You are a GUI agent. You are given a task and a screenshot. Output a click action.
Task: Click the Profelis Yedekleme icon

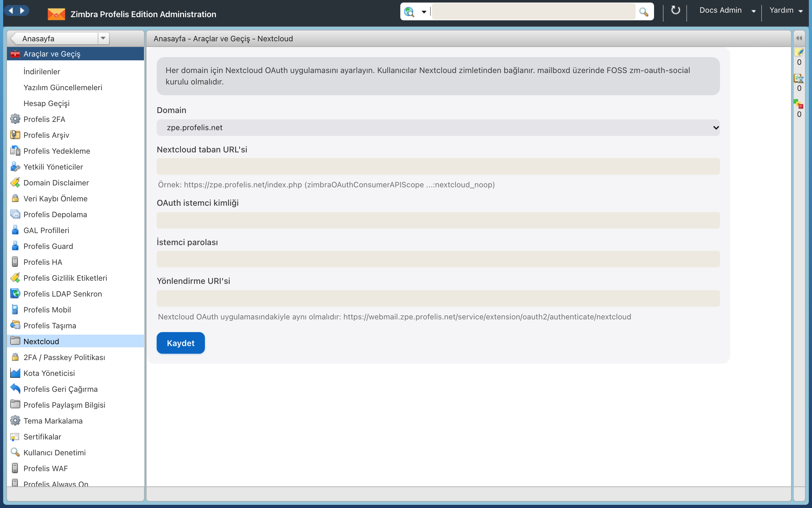(x=15, y=151)
